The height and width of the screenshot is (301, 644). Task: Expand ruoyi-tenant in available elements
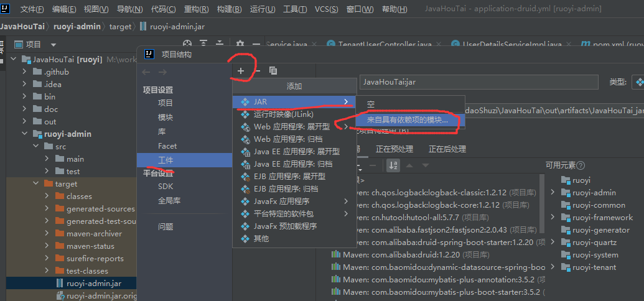point(553,267)
